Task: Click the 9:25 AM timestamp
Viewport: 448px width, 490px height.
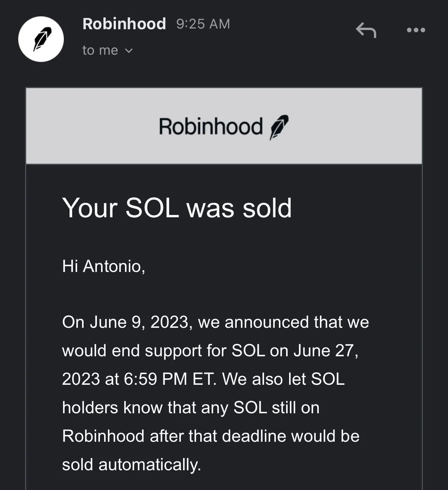Action: (x=203, y=24)
